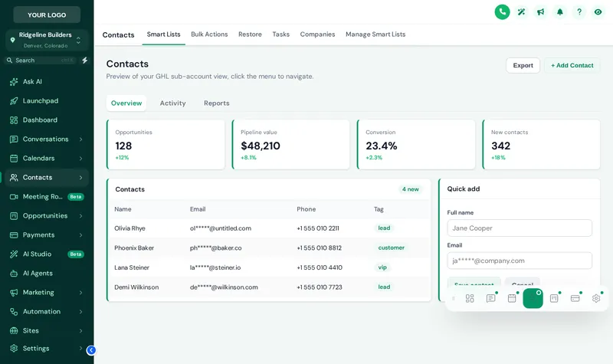Go to Dashboard in sidebar
The width and height of the screenshot is (613, 364).
[x=46, y=120]
